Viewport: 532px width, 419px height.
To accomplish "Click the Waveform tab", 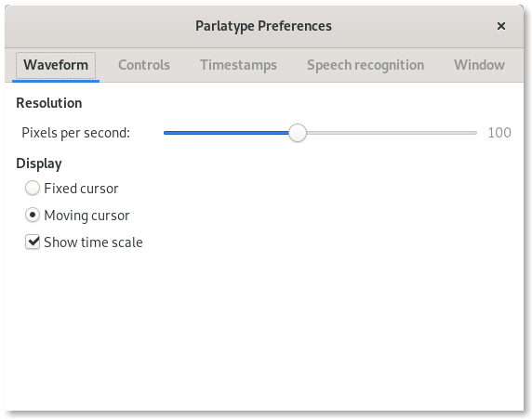I will click(x=56, y=65).
